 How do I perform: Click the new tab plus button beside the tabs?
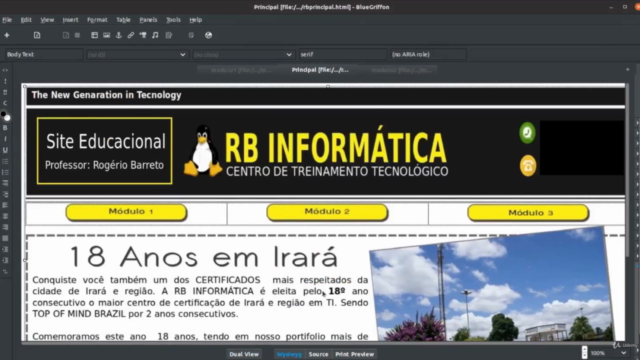(627, 70)
